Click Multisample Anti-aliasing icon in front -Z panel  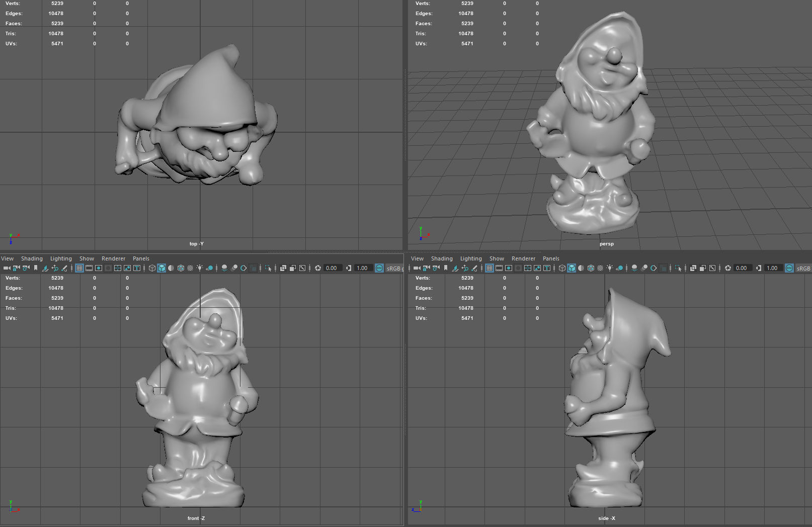pyautogui.click(x=243, y=268)
